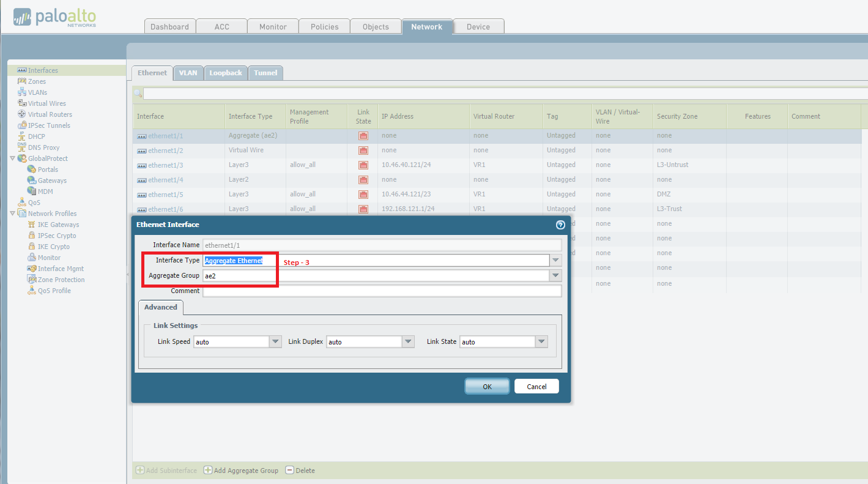Click into the Comment input field

382,291
